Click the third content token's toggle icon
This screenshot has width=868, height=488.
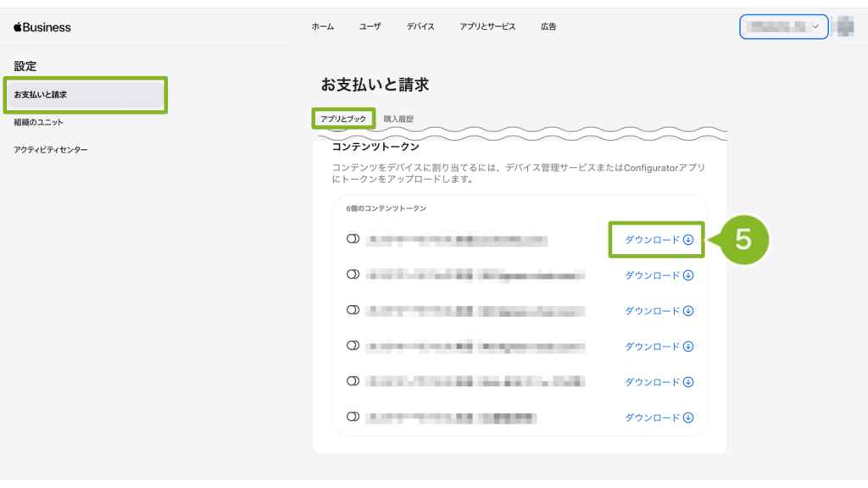point(353,310)
